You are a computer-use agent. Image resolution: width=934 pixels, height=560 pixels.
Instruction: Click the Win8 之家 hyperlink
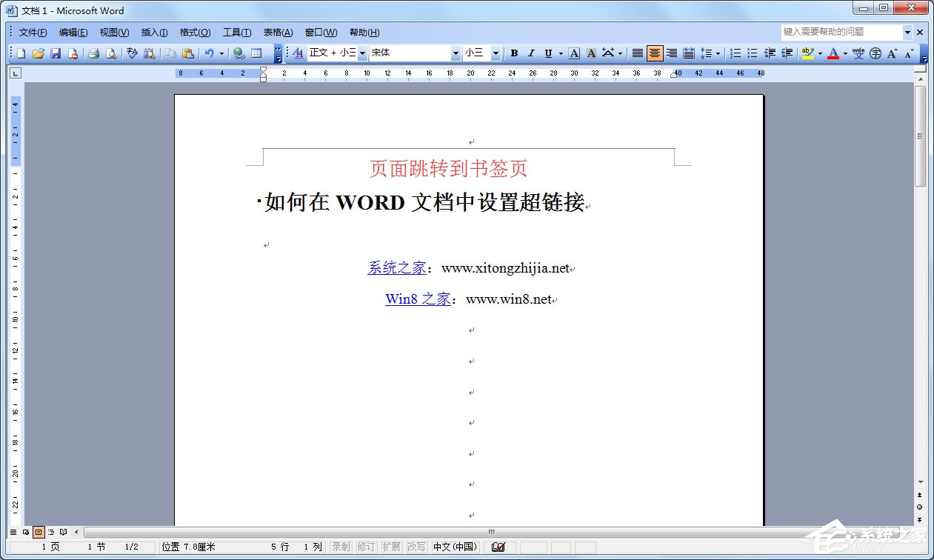pos(417,299)
